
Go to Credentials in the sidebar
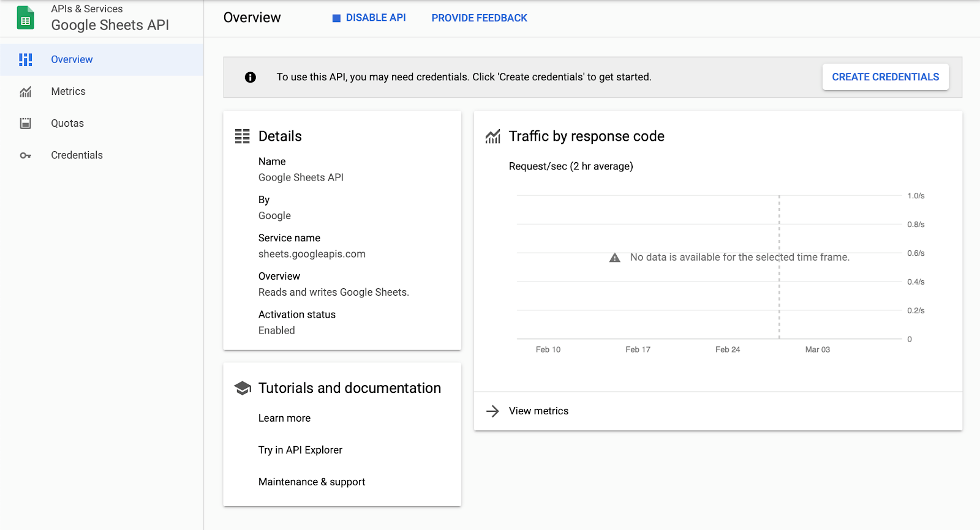(x=77, y=155)
